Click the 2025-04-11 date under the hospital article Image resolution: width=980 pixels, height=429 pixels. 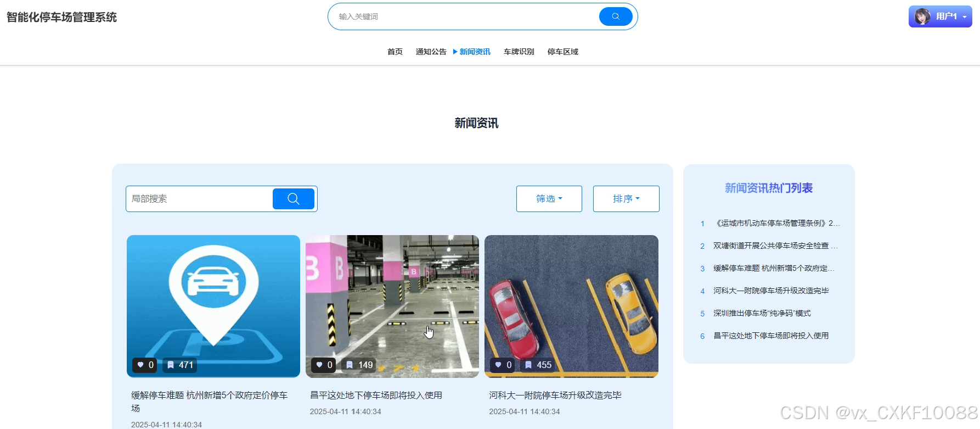coord(525,411)
